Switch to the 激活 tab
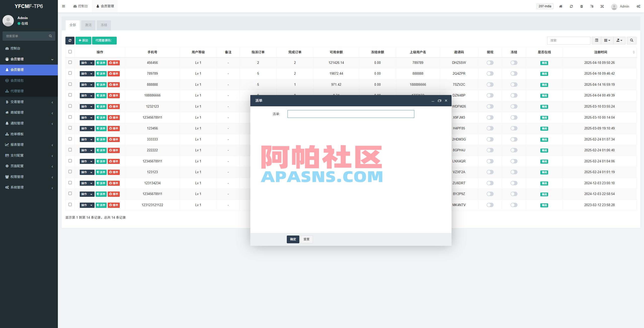 tap(88, 25)
